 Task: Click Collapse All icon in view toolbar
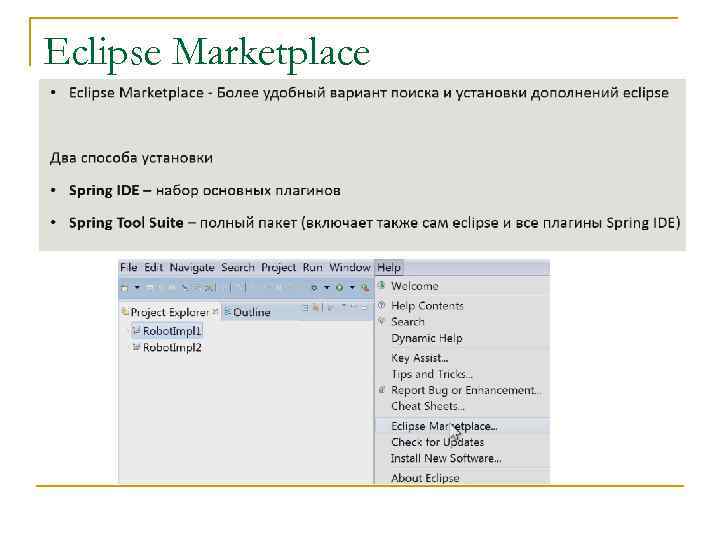[x=306, y=308]
